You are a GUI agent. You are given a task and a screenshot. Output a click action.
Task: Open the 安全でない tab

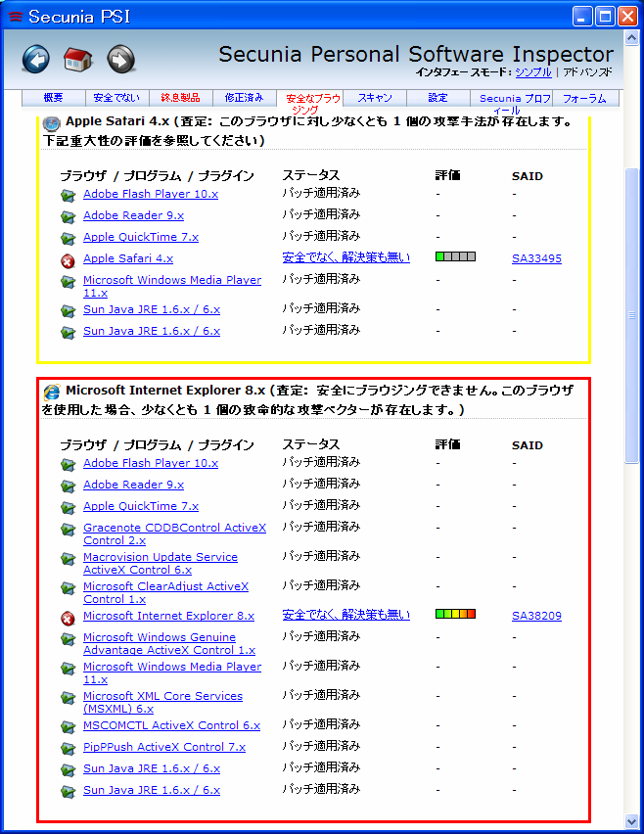[x=116, y=98]
